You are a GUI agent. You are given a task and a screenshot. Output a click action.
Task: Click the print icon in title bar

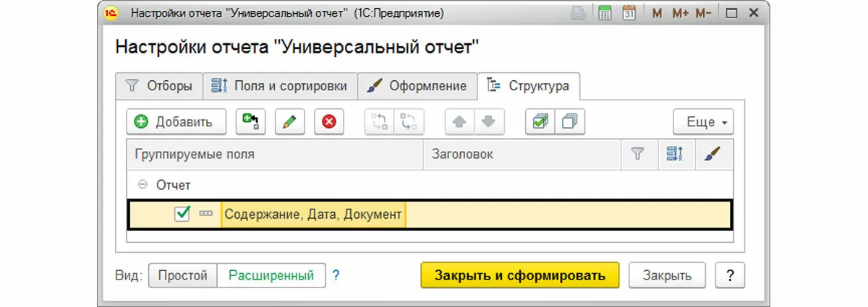[578, 13]
